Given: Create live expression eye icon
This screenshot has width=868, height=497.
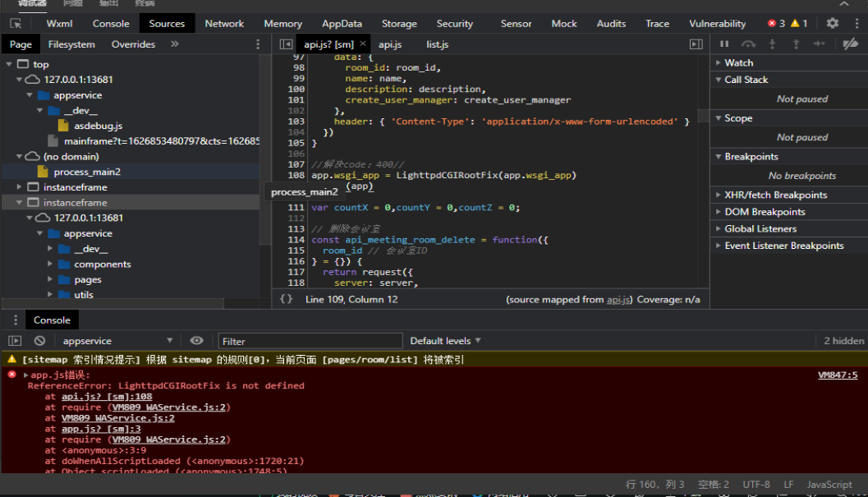Looking at the screenshot, I should [196, 341].
